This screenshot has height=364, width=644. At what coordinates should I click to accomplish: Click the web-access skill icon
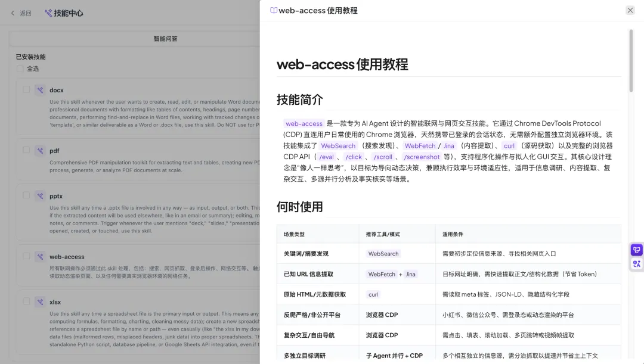pyautogui.click(x=40, y=257)
